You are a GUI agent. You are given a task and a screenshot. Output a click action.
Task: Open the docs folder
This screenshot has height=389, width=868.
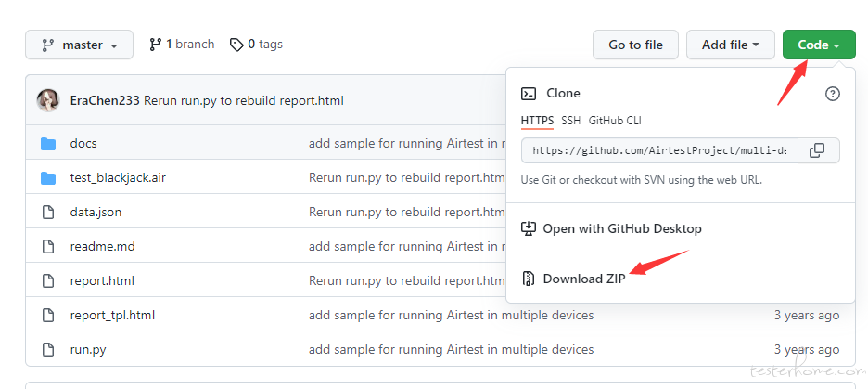click(x=83, y=144)
